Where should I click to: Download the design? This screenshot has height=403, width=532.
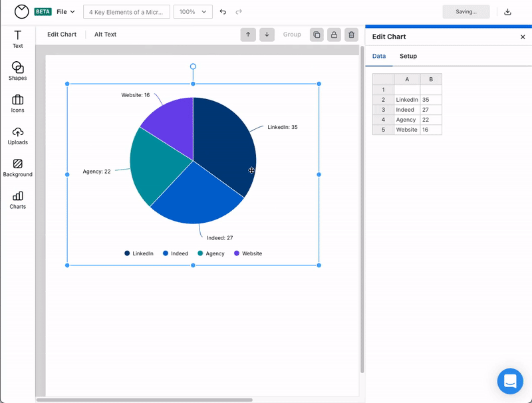[507, 11]
